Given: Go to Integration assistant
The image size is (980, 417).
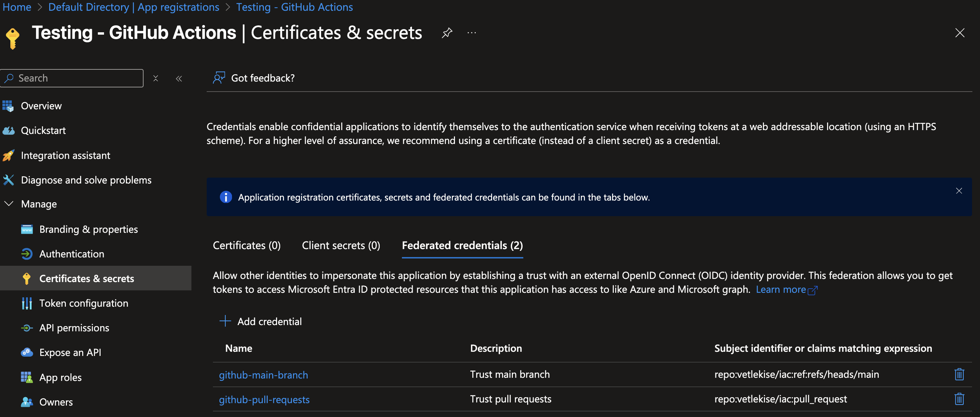Looking at the screenshot, I should (66, 155).
